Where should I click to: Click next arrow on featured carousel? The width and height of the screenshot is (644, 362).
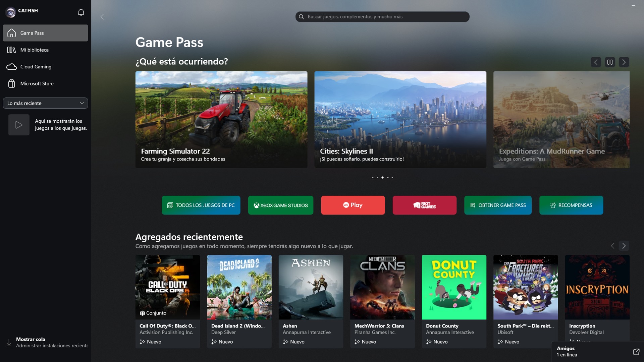[x=624, y=62]
